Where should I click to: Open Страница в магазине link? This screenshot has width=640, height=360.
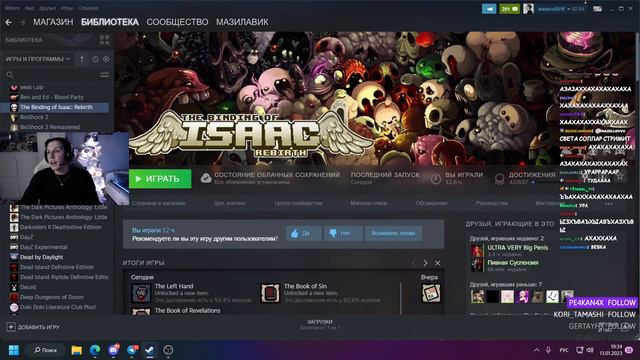[159, 203]
